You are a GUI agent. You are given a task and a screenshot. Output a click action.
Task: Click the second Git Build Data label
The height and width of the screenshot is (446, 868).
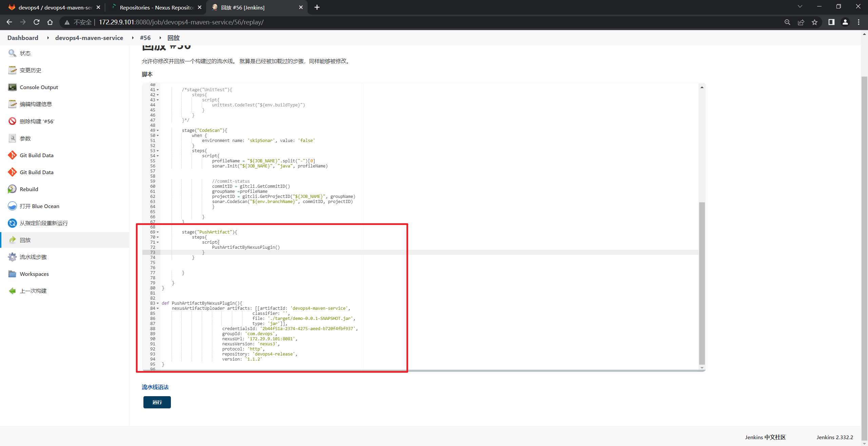37,172
